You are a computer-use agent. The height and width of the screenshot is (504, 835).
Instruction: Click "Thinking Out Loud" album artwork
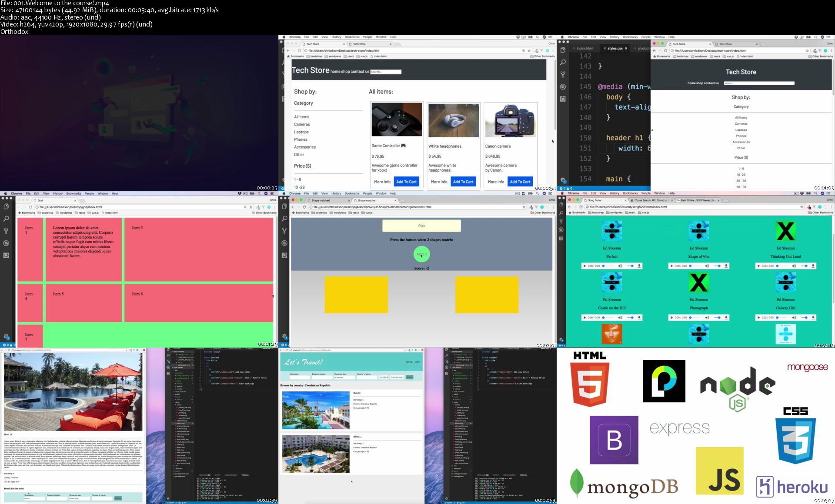pyautogui.click(x=785, y=231)
